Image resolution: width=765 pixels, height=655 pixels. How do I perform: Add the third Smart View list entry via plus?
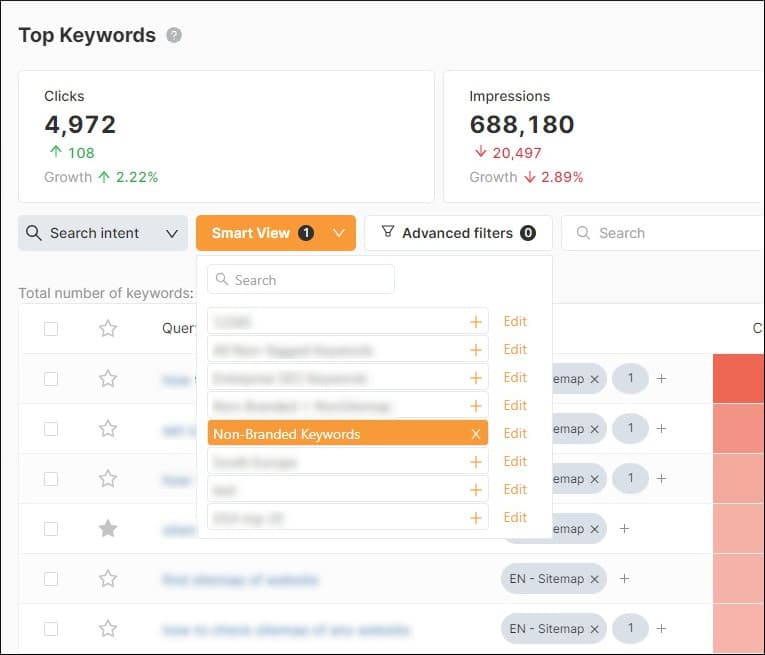click(x=476, y=378)
